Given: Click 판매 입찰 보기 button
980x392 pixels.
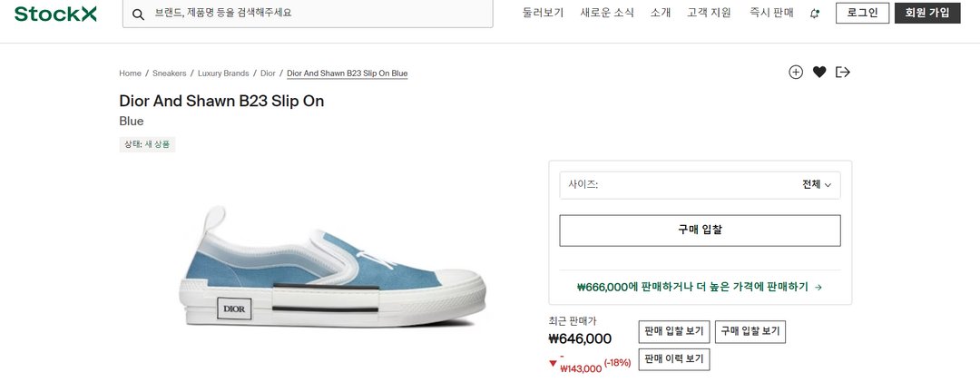Looking at the screenshot, I should (x=672, y=332).
